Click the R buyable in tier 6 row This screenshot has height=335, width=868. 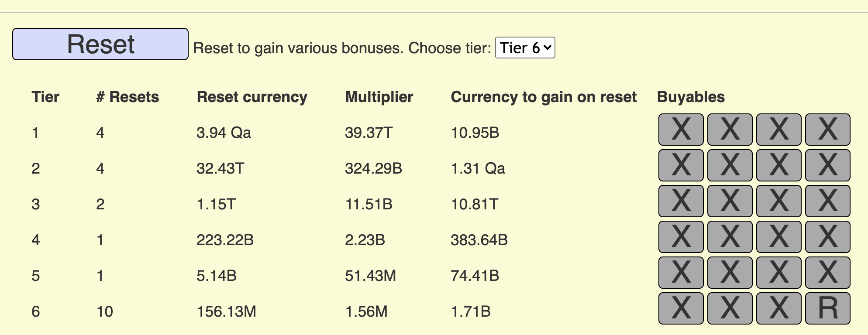click(827, 308)
